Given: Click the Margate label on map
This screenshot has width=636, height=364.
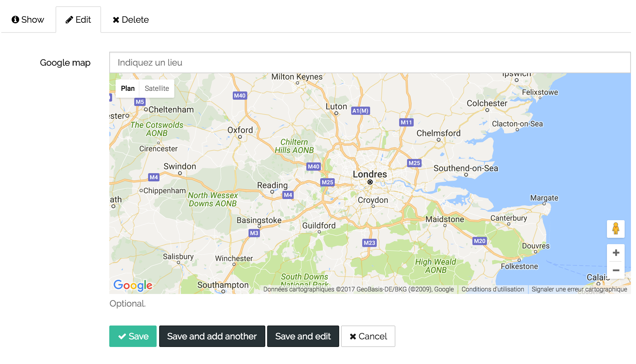Looking at the screenshot, I should point(544,198).
